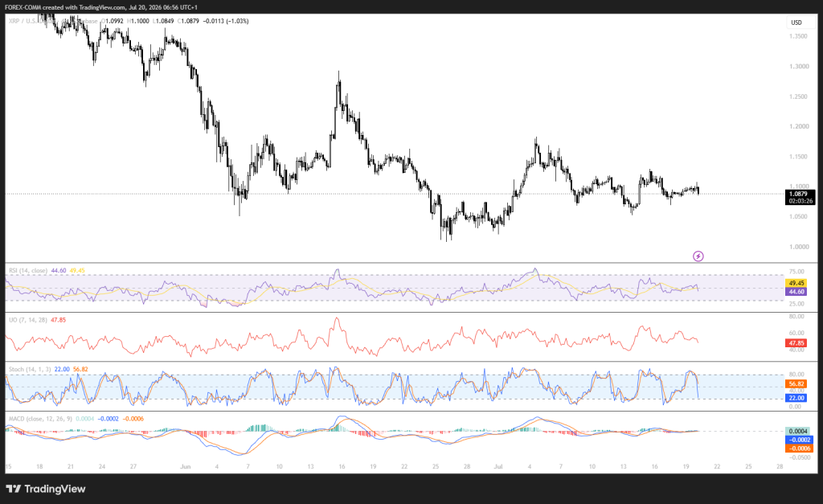Click the TradingView logo at bottom
This screenshot has width=823, height=504.
[46, 489]
